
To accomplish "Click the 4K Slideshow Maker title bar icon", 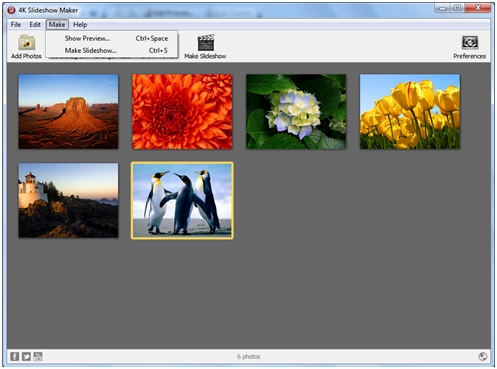I will pos(11,10).
